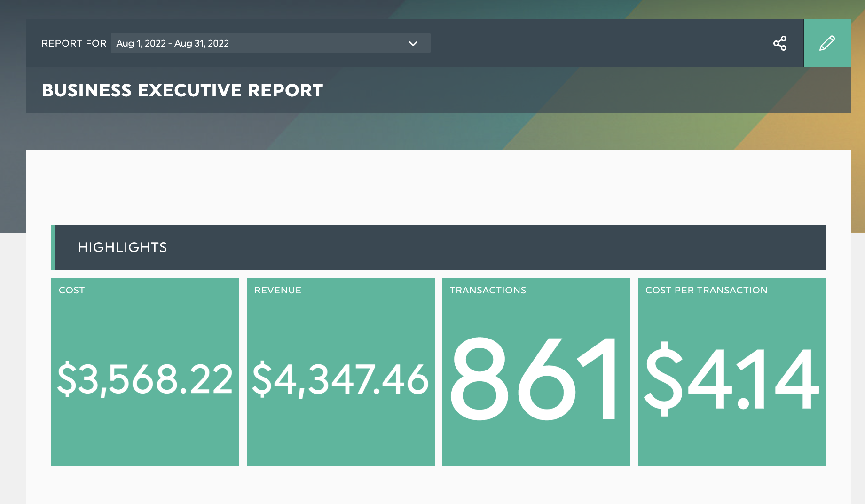Image resolution: width=865 pixels, height=504 pixels.
Task: Click empty area below the 861 value
Action: click(536, 444)
